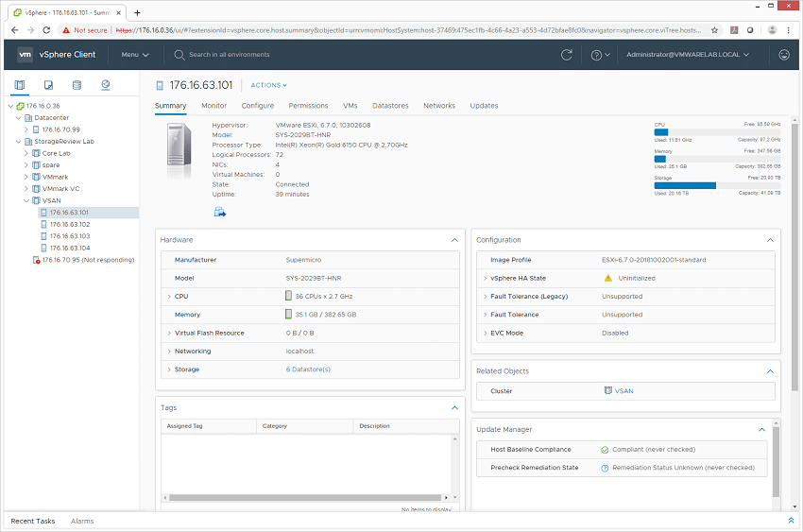The width and height of the screenshot is (803, 532).
Task: Collapse the Tags panel
Action: tap(454, 408)
